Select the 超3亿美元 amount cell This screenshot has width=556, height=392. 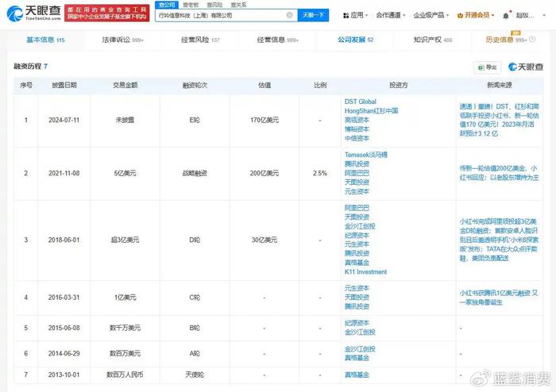[125, 240]
